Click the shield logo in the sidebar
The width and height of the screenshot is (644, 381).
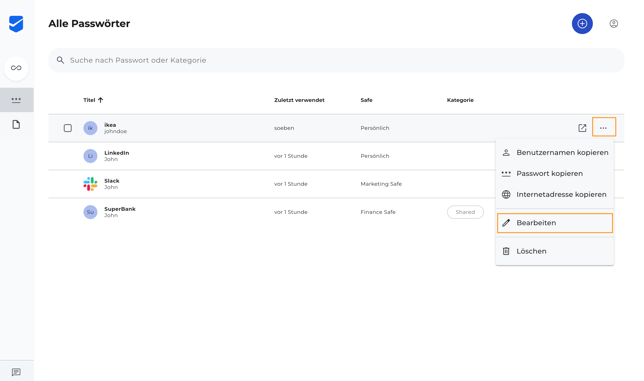(16, 24)
